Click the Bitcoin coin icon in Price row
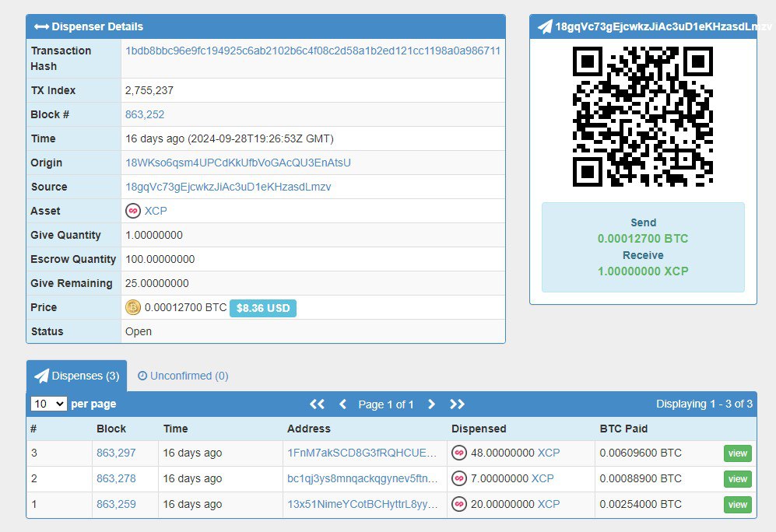 [x=132, y=307]
